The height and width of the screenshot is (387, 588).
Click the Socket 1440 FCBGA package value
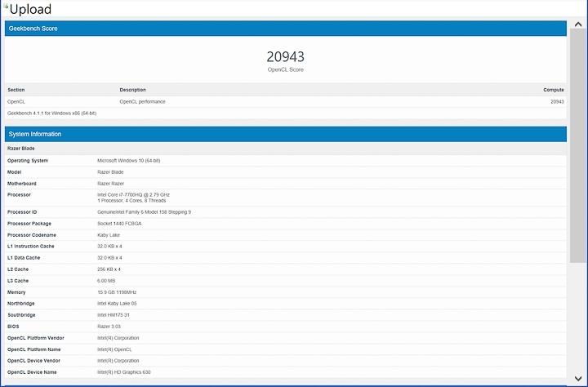coord(121,223)
